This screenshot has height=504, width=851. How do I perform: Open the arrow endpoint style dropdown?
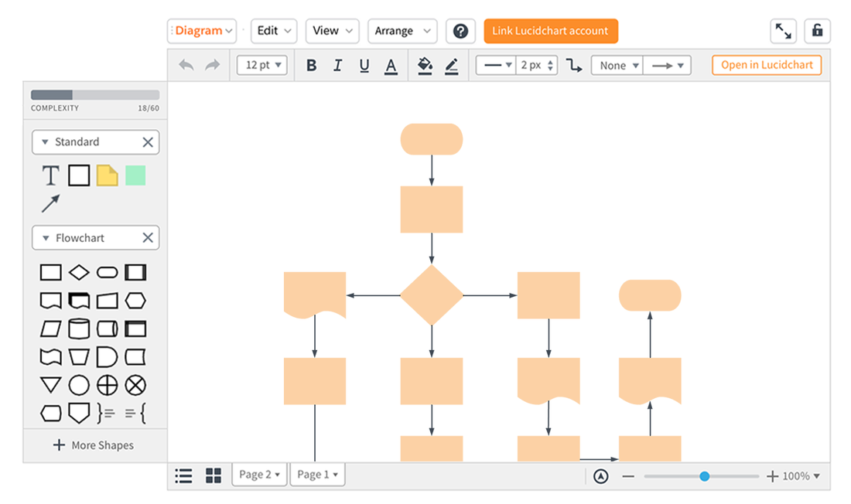pyautogui.click(x=667, y=65)
